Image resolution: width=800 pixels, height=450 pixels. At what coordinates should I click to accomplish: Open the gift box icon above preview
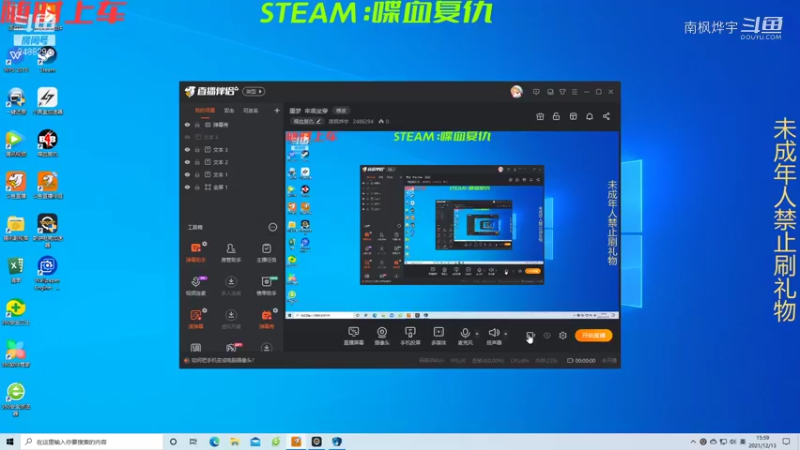click(540, 116)
